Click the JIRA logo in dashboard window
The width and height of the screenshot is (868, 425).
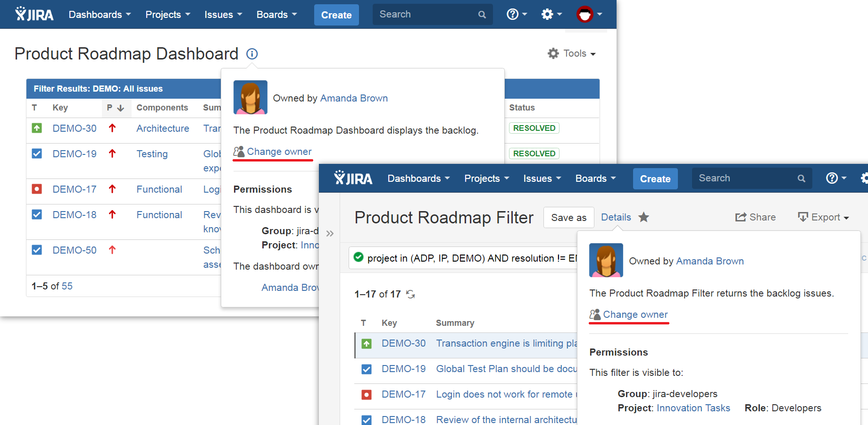tap(34, 14)
